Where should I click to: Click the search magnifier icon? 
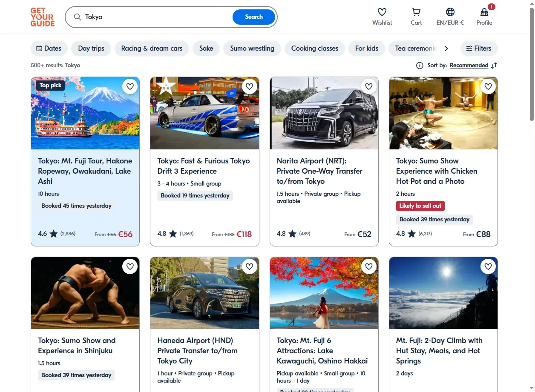[78, 17]
